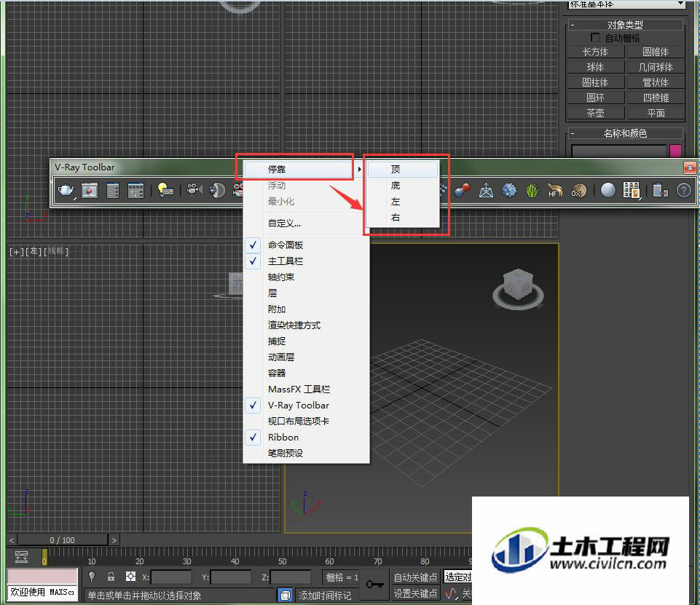Image resolution: width=700 pixels, height=605 pixels.
Task: Click the V-Ray light lister bulb icon
Action: tap(165, 191)
